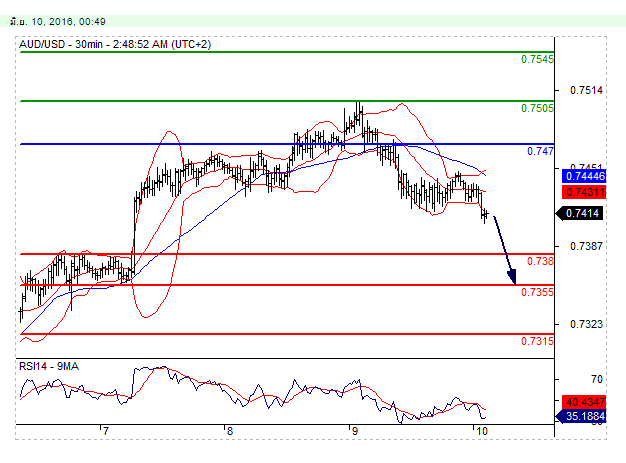Click the red 0.7355 support level label
This screenshot has width=626, height=463.
[537, 292]
